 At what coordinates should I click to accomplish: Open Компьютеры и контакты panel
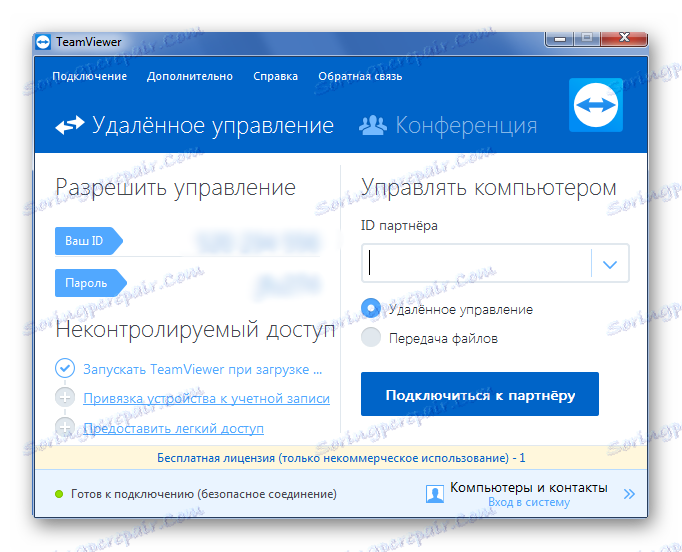(528, 488)
